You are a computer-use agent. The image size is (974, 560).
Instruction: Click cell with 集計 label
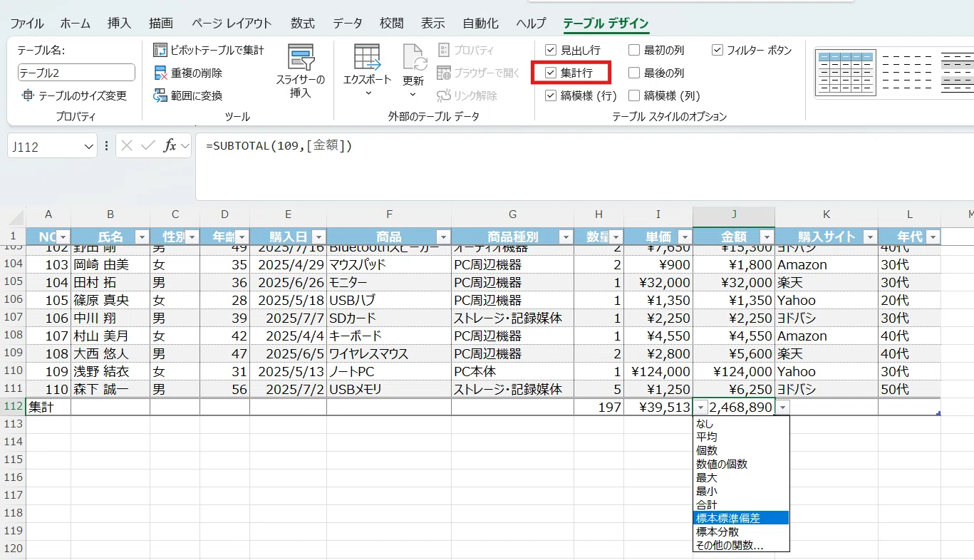[x=48, y=407]
